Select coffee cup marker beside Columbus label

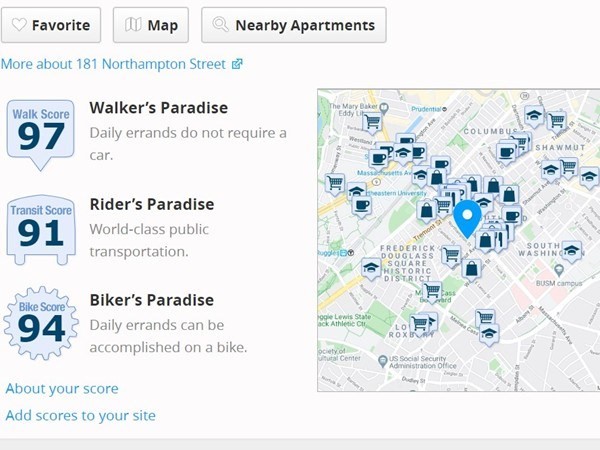tap(506, 152)
